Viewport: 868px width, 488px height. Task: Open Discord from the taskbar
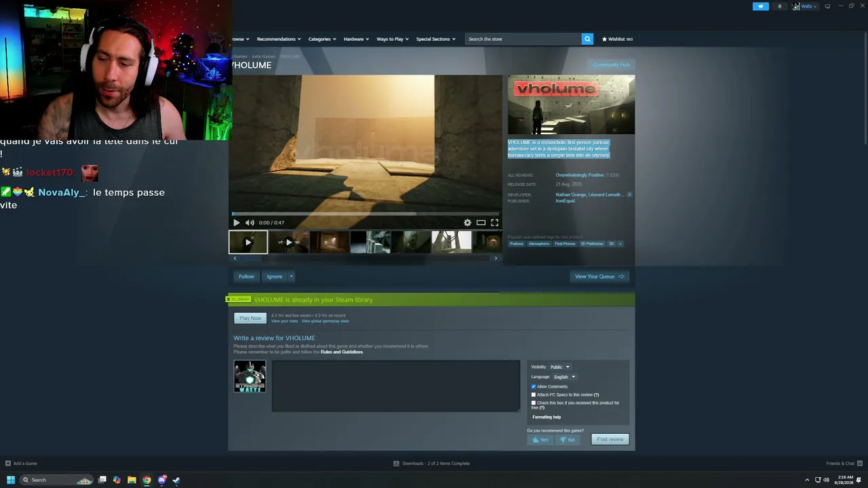tap(161, 480)
